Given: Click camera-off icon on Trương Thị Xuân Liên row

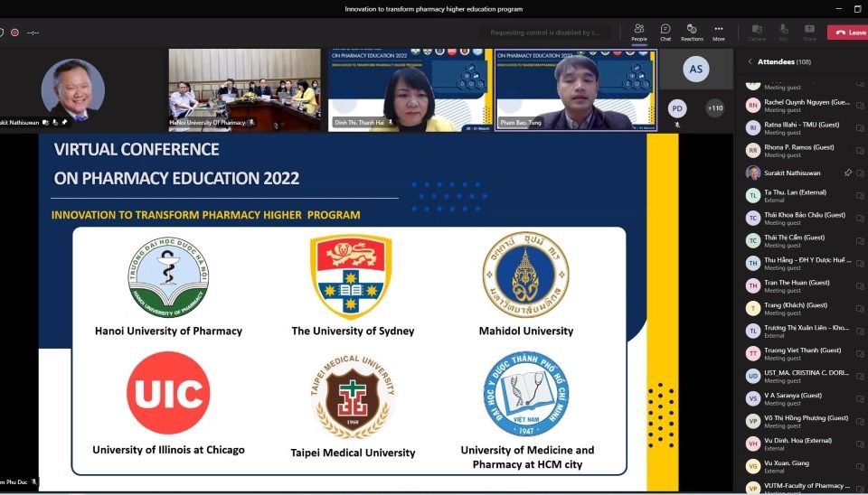Looking at the screenshot, I should click(860, 332).
